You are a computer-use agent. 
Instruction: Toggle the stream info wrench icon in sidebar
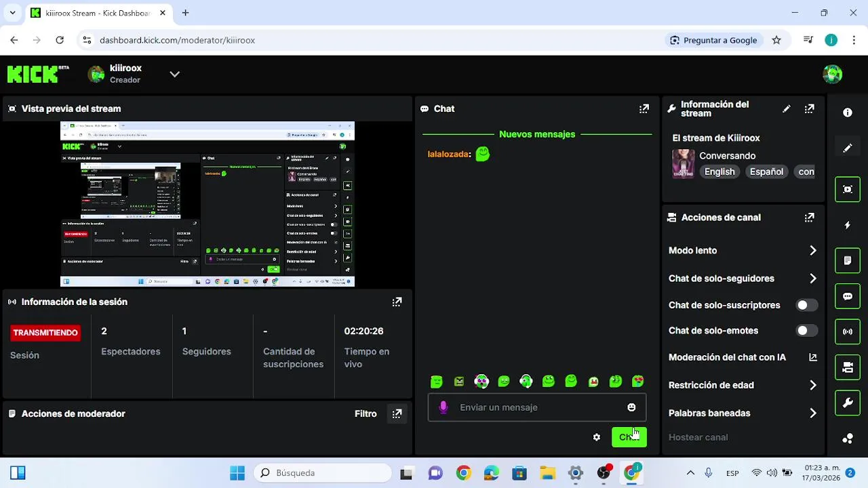tap(848, 403)
